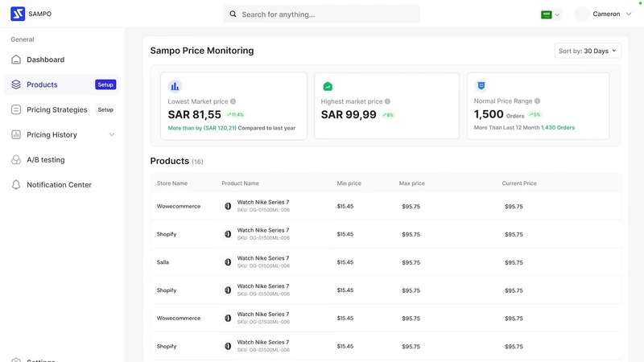
Task: Click the Products count (16)
Action: [197, 162]
